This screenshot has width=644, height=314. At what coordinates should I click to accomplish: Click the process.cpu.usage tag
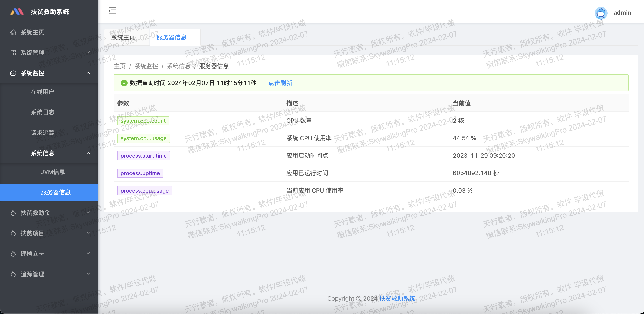144,191
